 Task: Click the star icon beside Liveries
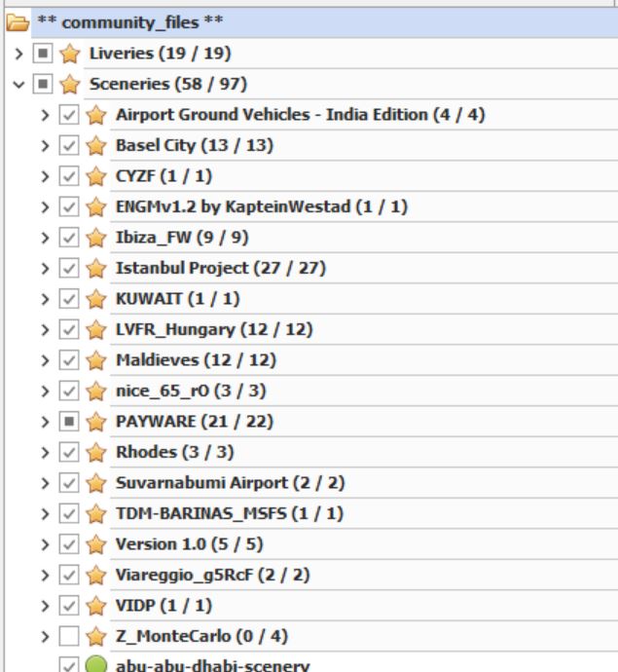[69, 54]
